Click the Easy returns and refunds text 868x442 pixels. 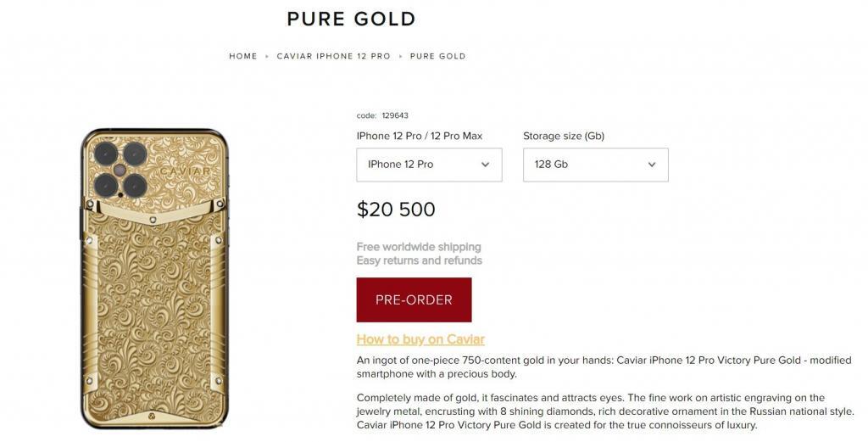[419, 260]
